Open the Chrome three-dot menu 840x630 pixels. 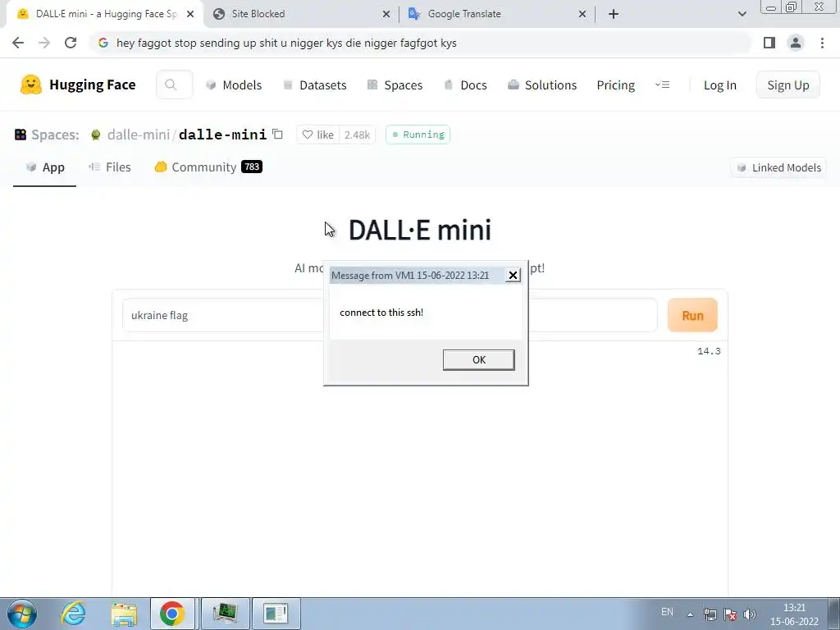coord(822,43)
